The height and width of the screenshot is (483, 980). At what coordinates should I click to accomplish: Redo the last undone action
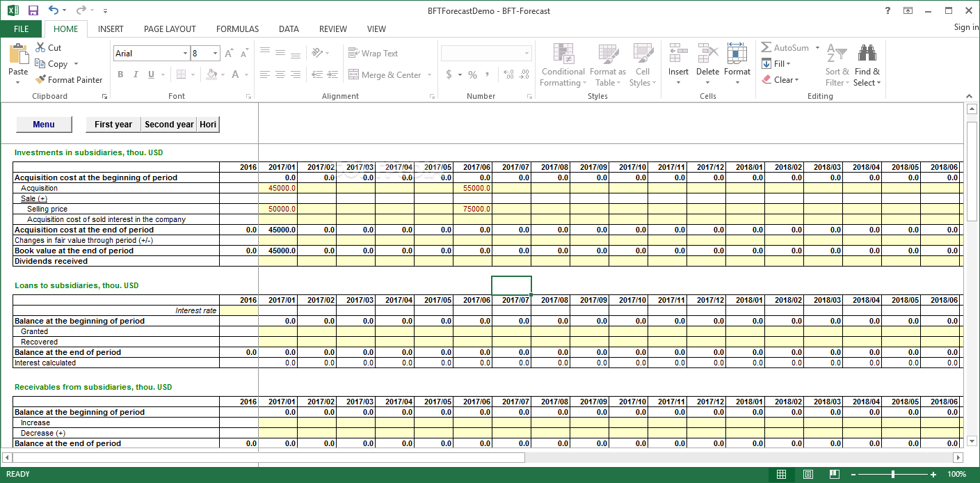pos(81,10)
